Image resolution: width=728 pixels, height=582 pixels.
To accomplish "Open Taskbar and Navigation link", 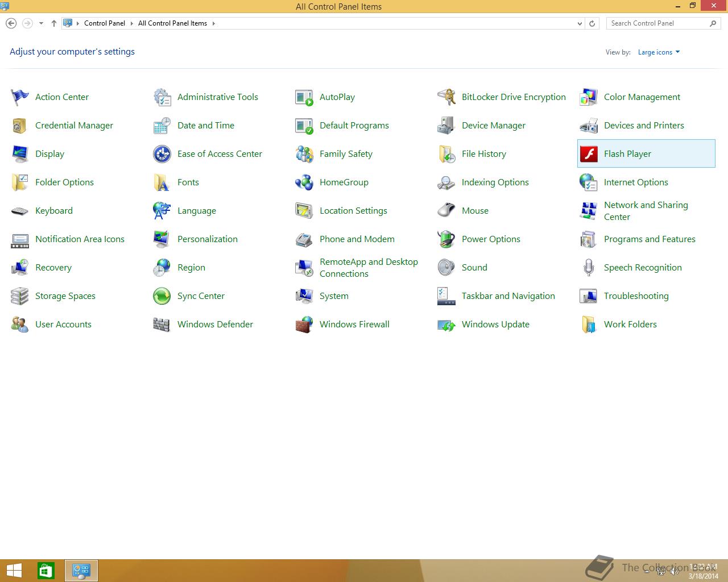I will 508,296.
